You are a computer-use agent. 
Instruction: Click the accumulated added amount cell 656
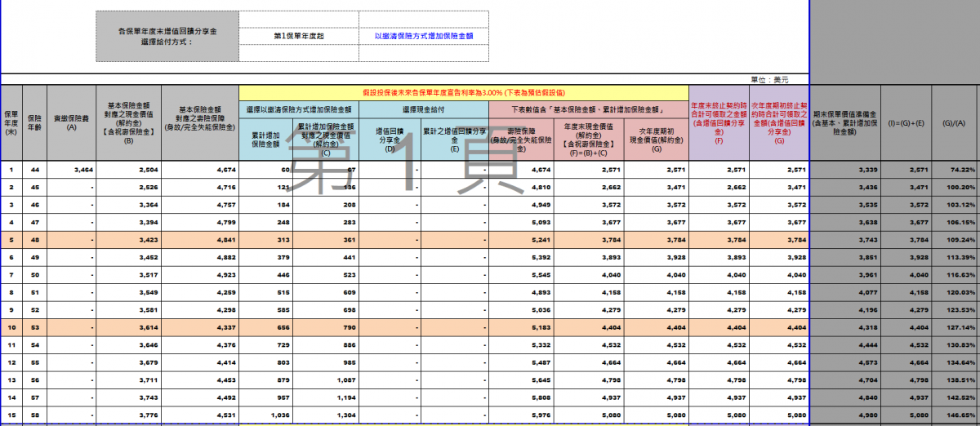coord(266,327)
